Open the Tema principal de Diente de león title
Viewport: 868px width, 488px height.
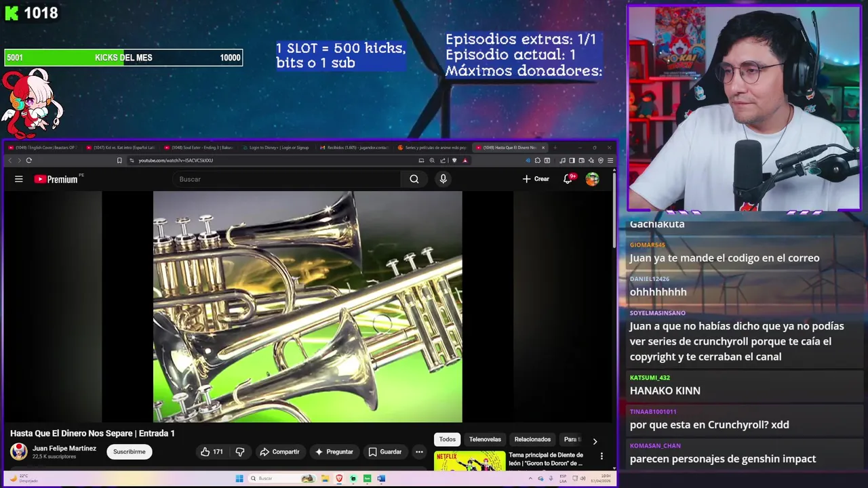coord(546,459)
